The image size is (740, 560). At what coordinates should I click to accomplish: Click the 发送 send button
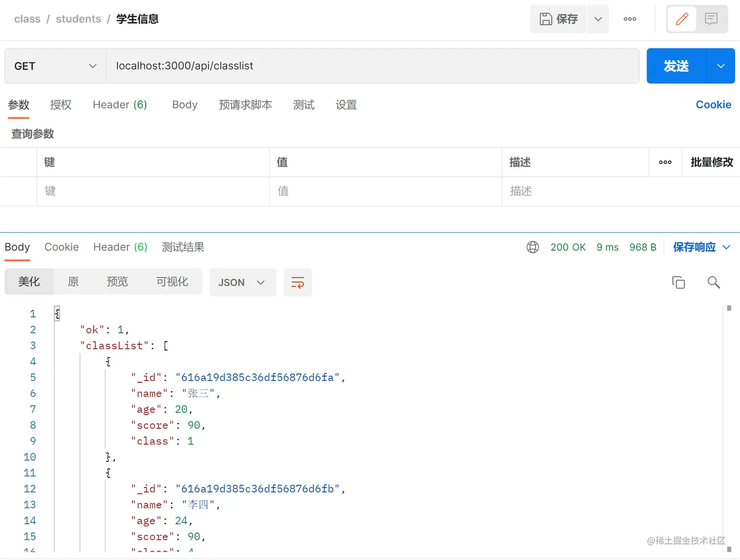(x=676, y=66)
